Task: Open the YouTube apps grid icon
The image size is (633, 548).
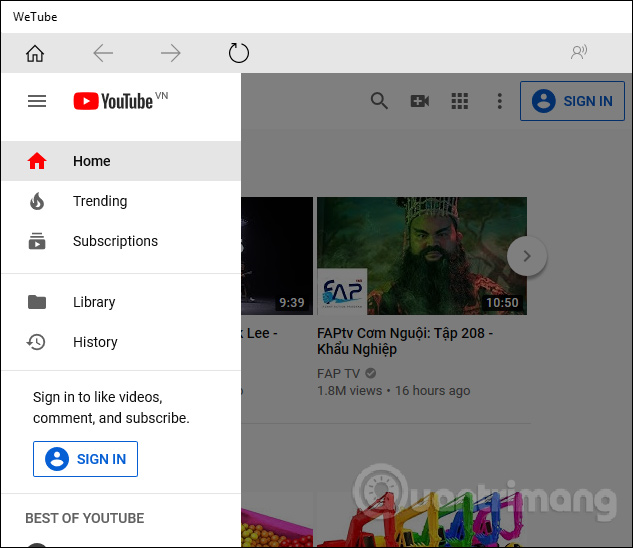Action: tap(459, 101)
